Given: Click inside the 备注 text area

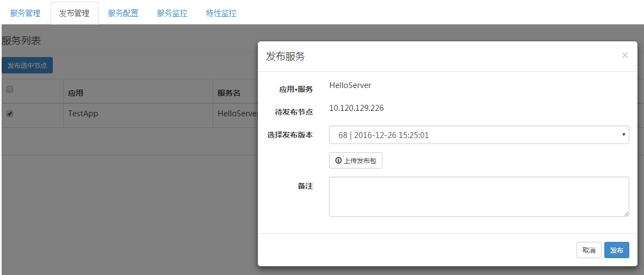Looking at the screenshot, I should tap(479, 196).
